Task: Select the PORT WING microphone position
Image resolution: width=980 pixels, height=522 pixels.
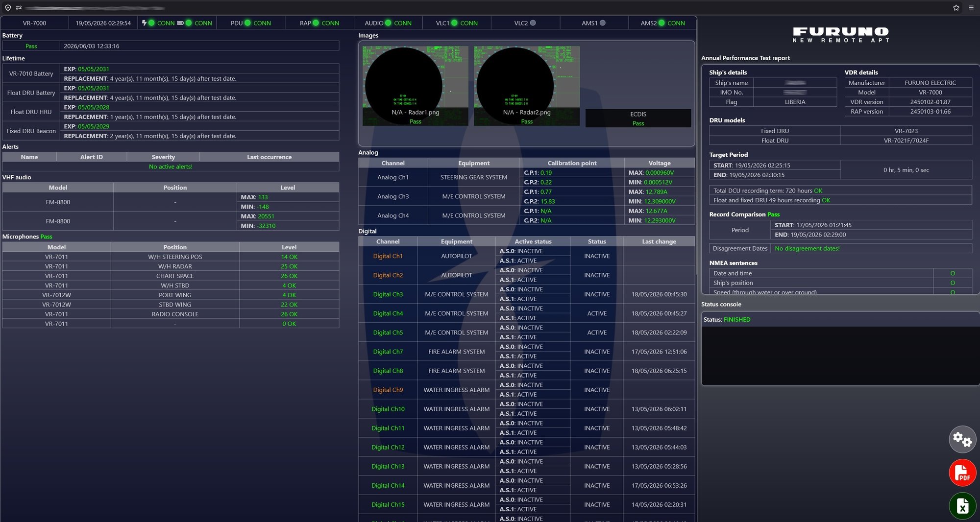Action: tap(175, 295)
